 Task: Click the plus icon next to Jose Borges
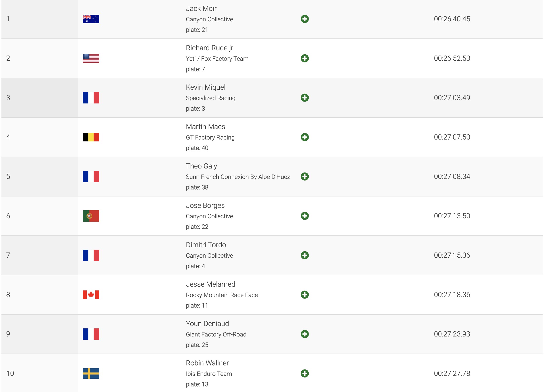tap(305, 216)
